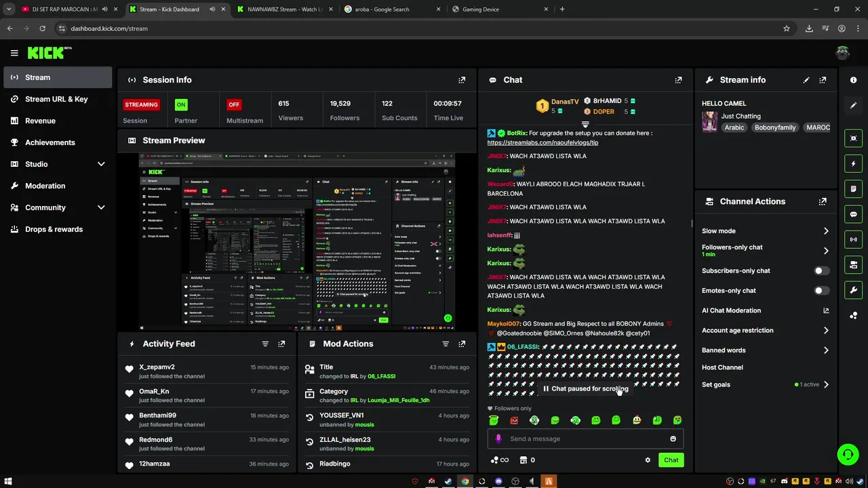Open Moderation page
The image size is (868, 488).
[58, 186]
